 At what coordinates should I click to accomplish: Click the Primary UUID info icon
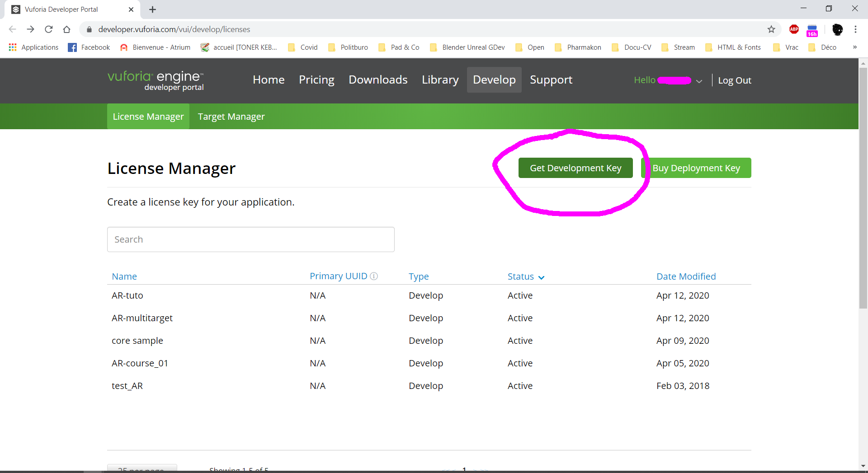[x=374, y=276]
